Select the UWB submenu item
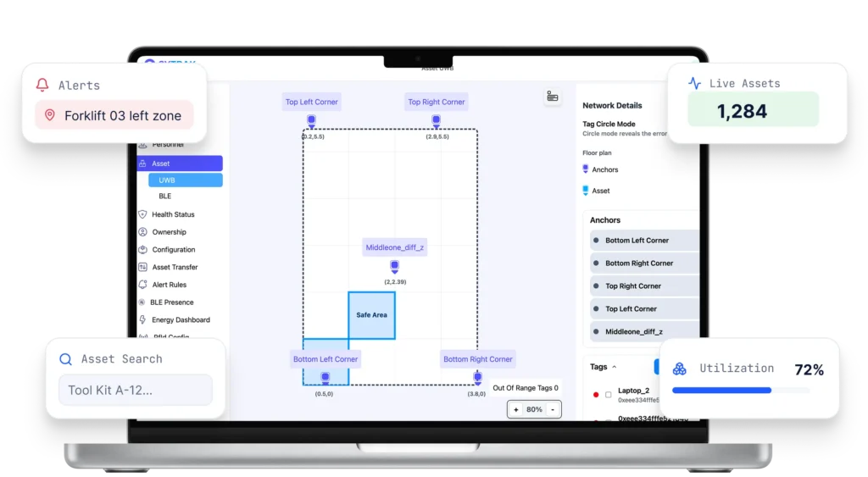Image resolution: width=868 pixels, height=477 pixels. [186, 180]
